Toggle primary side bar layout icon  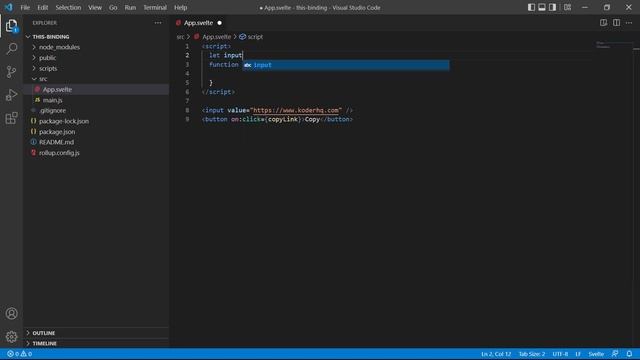pos(531,7)
